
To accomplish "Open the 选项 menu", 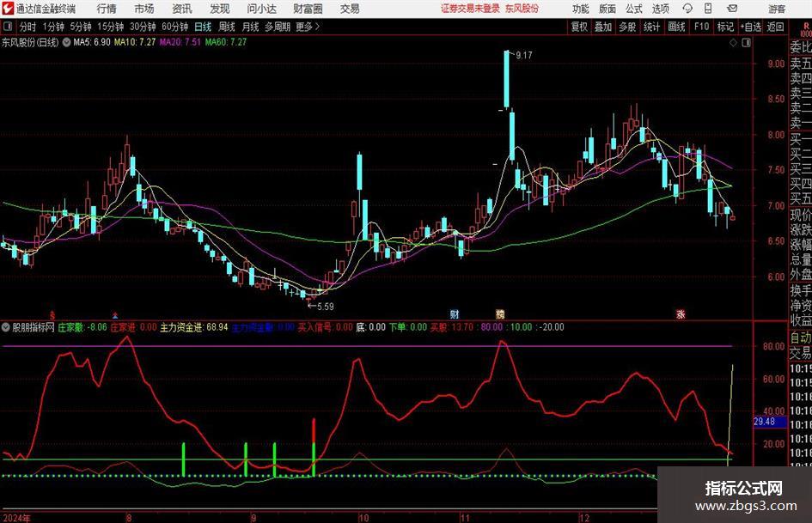I will [660, 9].
